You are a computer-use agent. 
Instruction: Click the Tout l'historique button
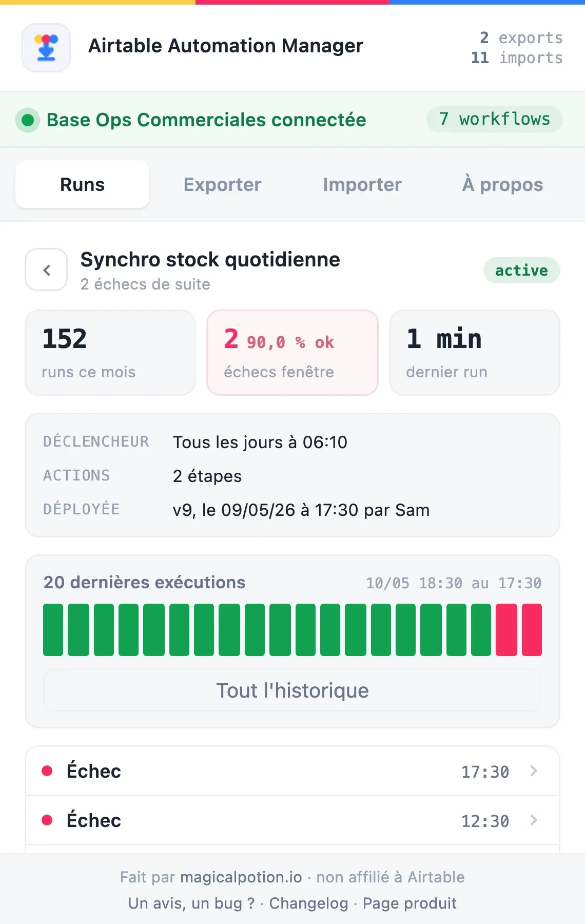(x=292, y=690)
